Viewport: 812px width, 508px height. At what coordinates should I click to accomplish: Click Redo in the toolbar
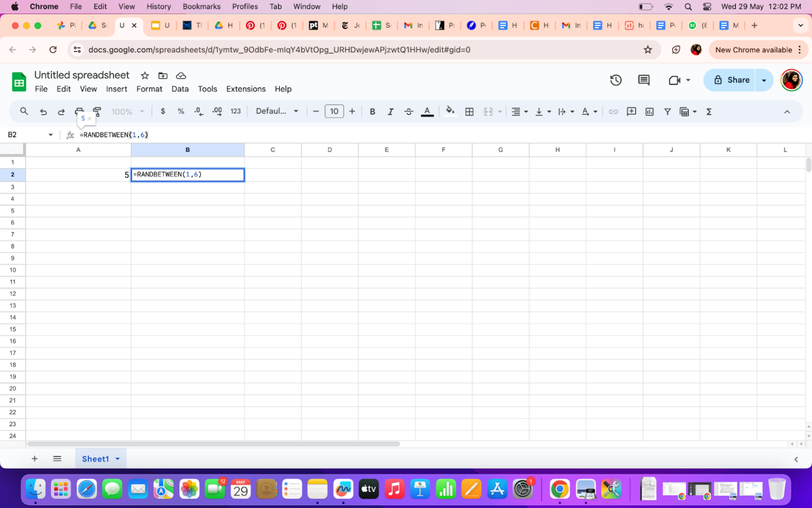coord(61,111)
